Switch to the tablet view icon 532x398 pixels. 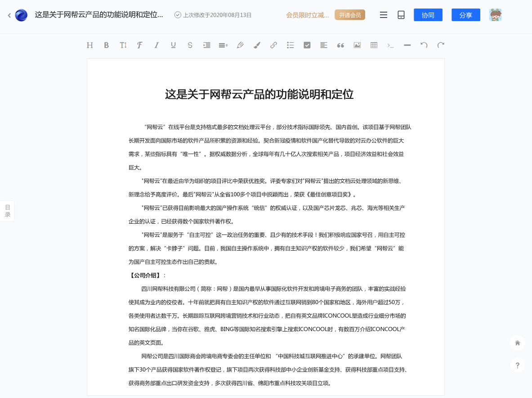click(x=401, y=15)
